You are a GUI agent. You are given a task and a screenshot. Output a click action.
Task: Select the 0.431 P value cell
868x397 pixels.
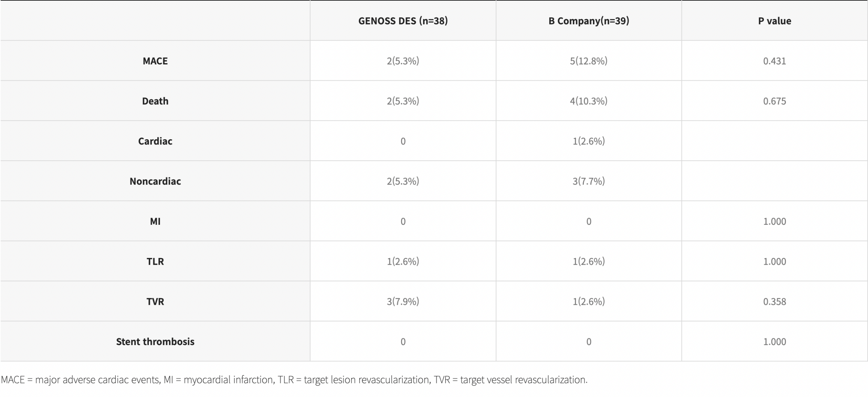774,61
